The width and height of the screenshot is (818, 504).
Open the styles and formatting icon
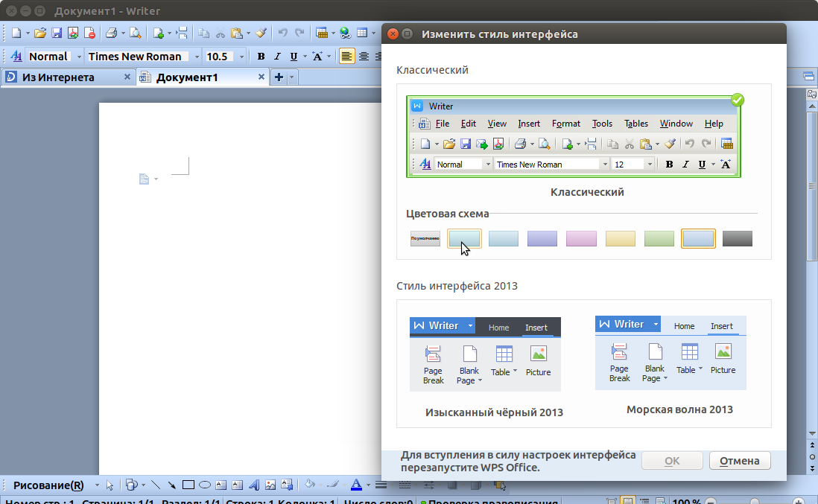pyautogui.click(x=16, y=57)
